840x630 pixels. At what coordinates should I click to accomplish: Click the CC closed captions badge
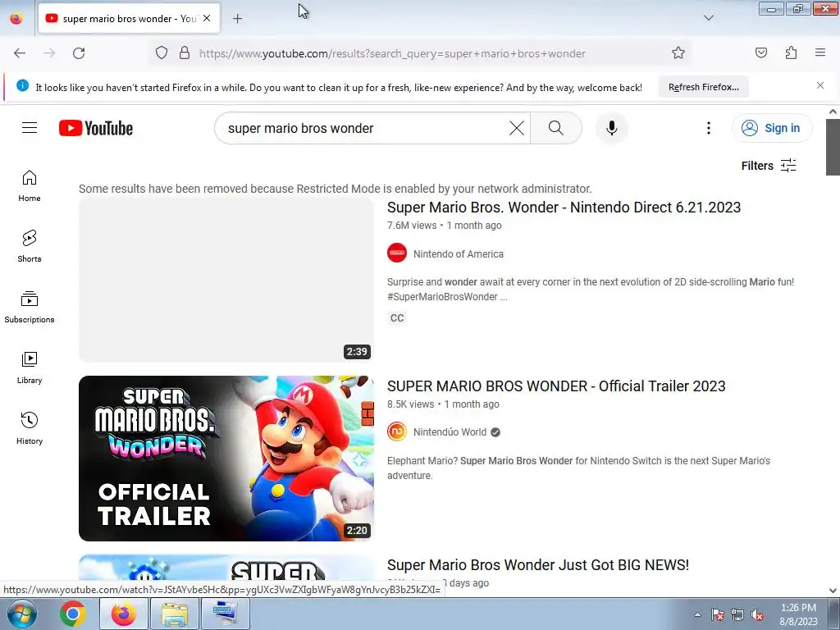tap(397, 318)
